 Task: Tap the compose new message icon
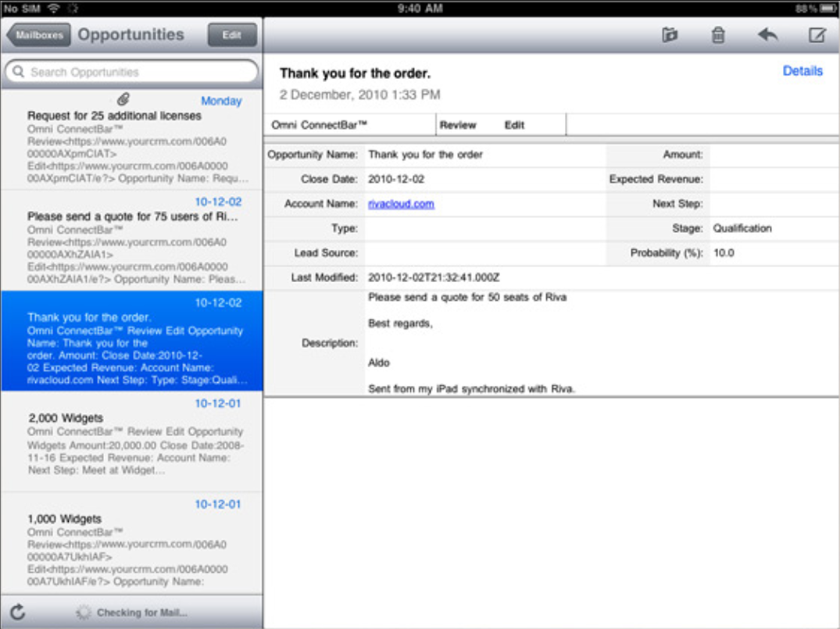pyautogui.click(x=817, y=35)
